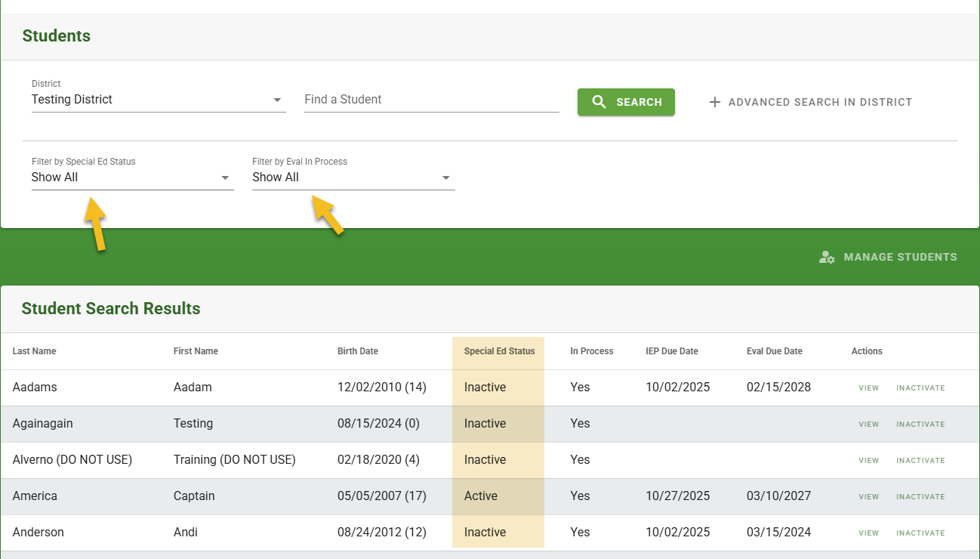View the Againagain student record
Screen dimensions: 980x559
(868, 425)
